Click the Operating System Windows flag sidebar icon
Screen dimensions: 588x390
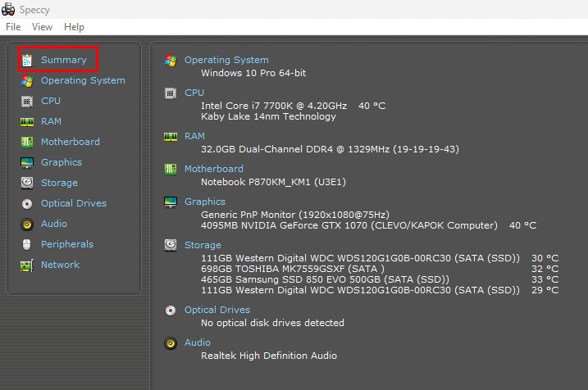27,80
